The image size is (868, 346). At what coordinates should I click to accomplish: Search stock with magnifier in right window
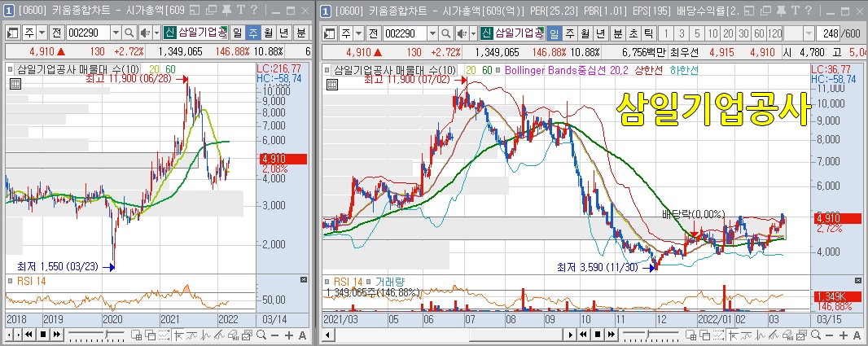(x=446, y=33)
